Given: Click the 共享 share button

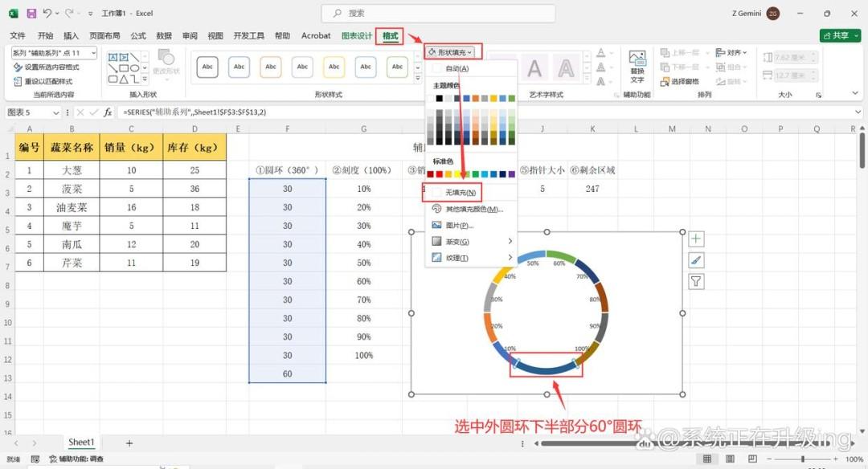Looking at the screenshot, I should pos(841,35).
